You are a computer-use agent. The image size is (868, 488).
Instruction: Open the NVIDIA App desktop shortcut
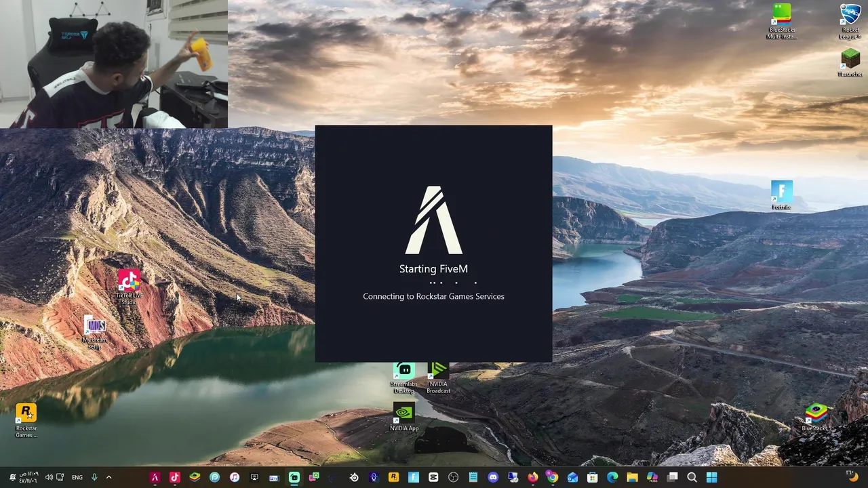pyautogui.click(x=404, y=417)
